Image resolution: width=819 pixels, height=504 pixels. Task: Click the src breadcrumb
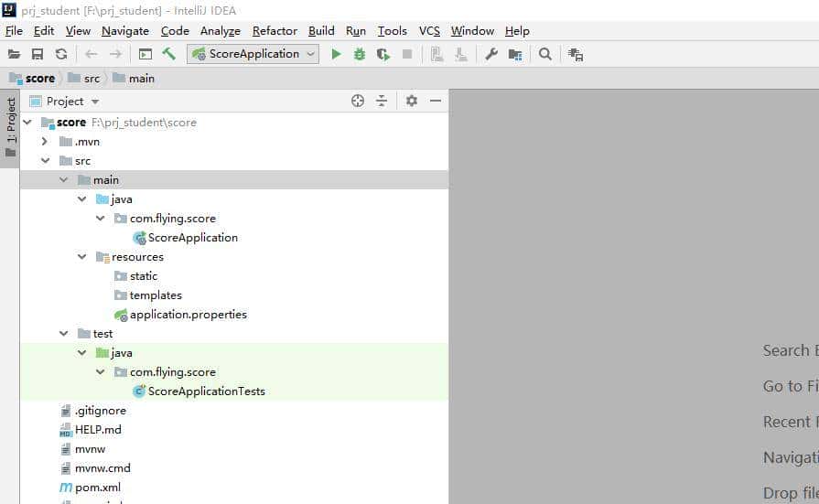[x=84, y=79]
